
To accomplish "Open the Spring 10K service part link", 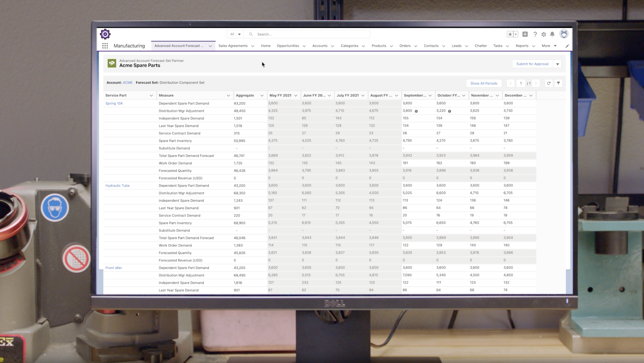I will (114, 103).
